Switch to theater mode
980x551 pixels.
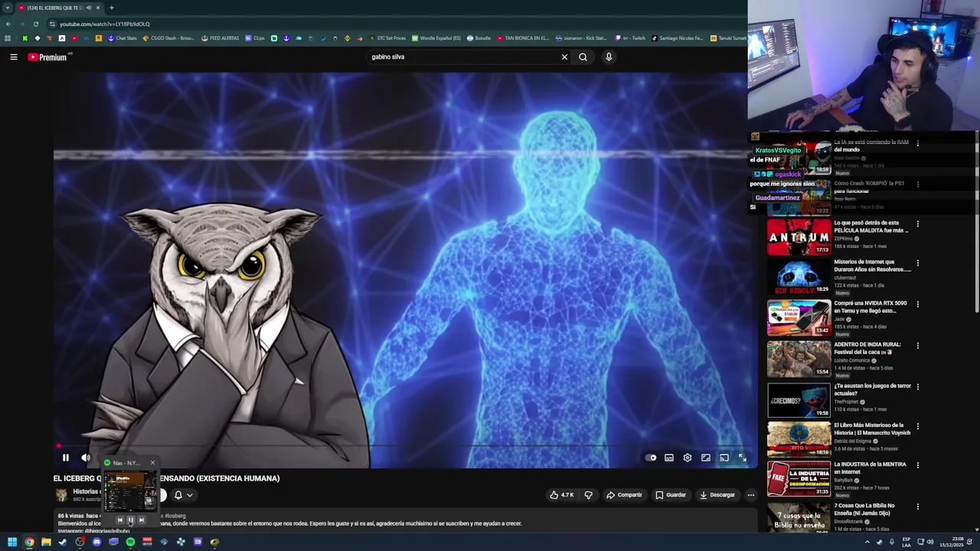(706, 458)
